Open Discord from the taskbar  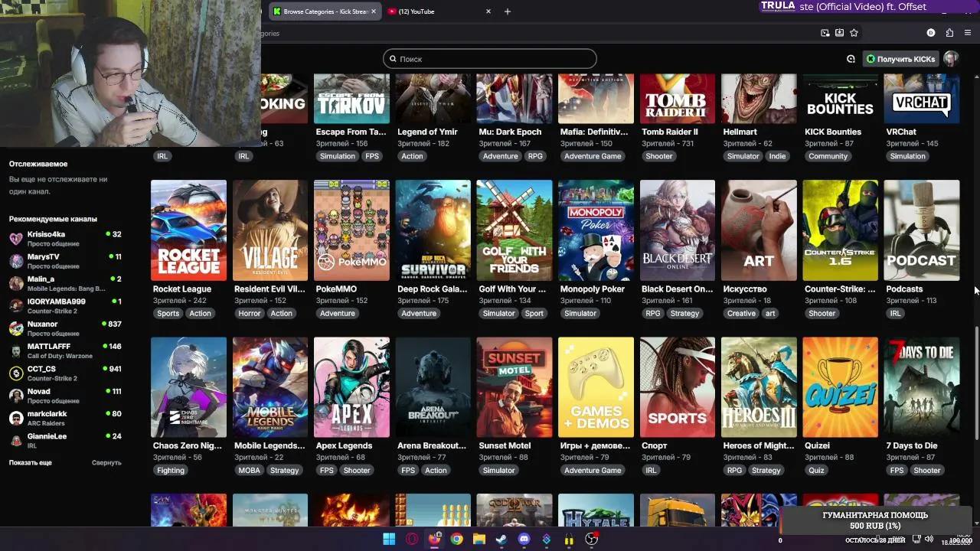click(524, 540)
